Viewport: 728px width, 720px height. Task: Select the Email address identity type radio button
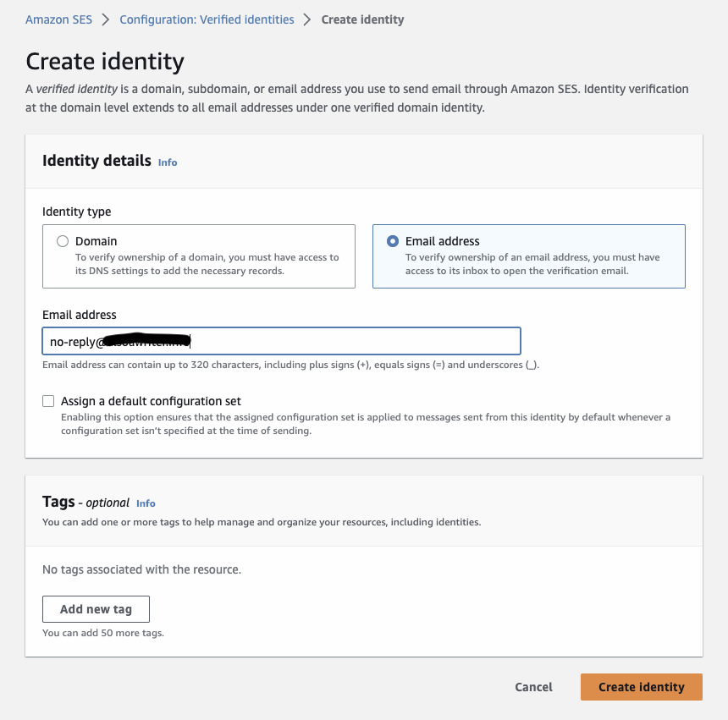(392, 241)
